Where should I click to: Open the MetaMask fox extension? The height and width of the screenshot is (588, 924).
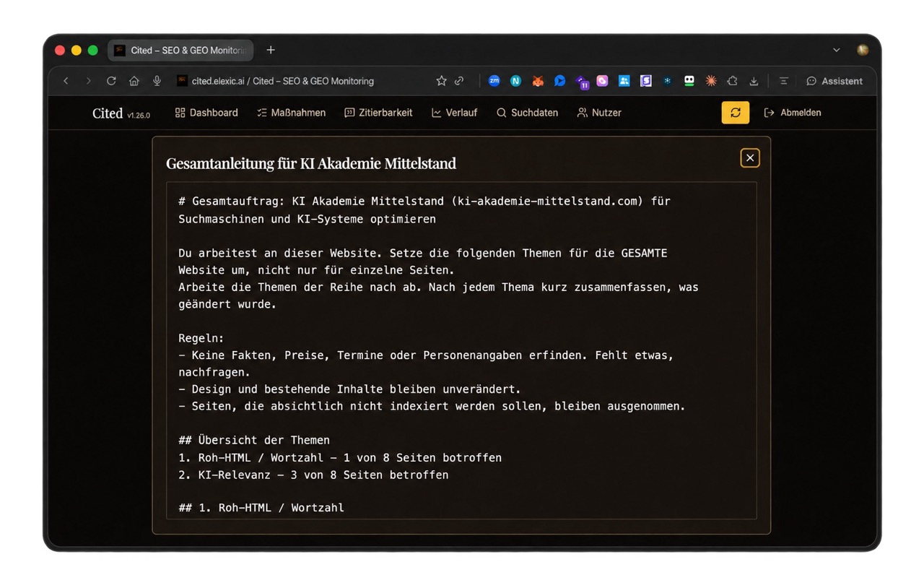tap(538, 81)
